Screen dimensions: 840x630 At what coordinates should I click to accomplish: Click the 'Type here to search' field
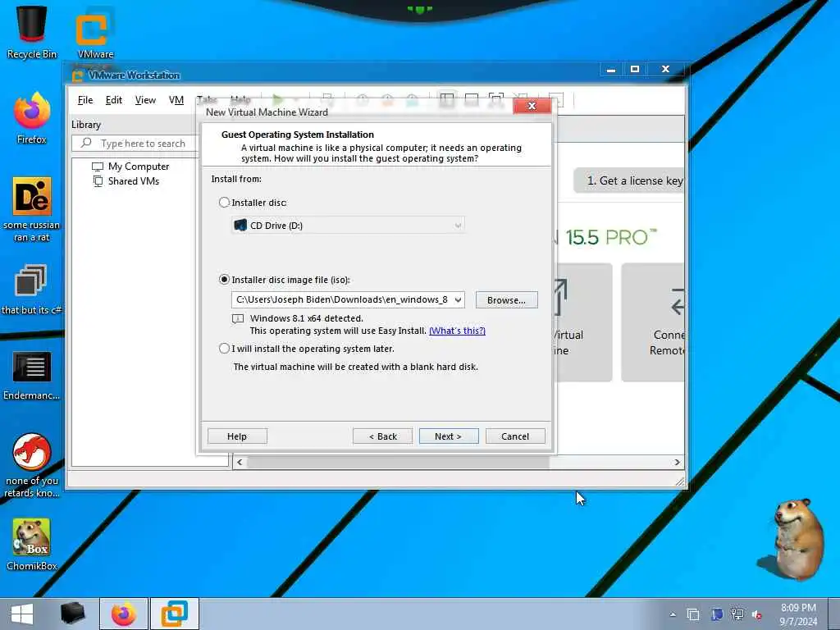[135, 143]
